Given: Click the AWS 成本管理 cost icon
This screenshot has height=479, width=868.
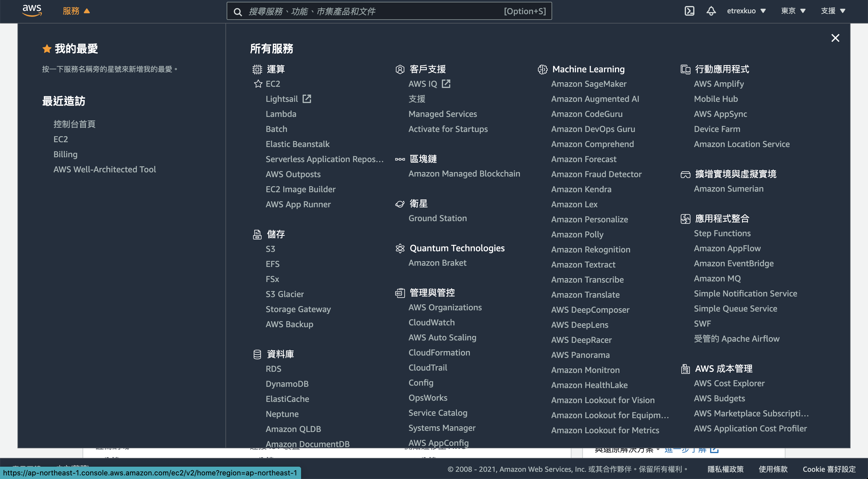Looking at the screenshot, I should click(685, 369).
